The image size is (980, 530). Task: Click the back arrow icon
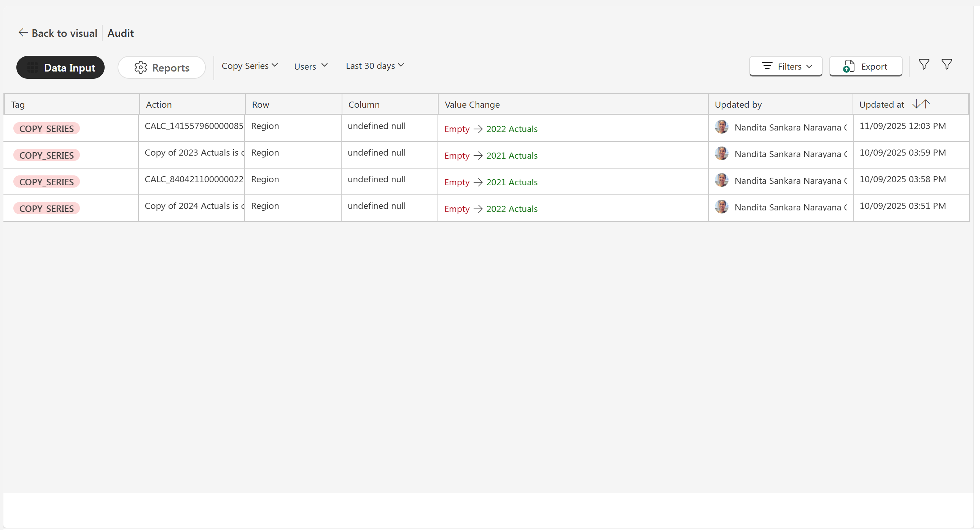23,33
